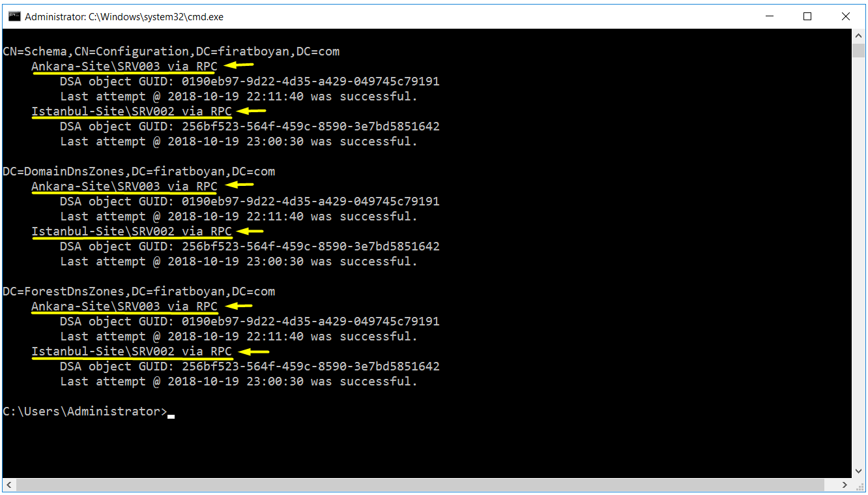Click 'Ankara-Site\SRV003 via RPC' under DC=ForestDnsZones
This screenshot has height=495, width=868.
[x=124, y=307]
